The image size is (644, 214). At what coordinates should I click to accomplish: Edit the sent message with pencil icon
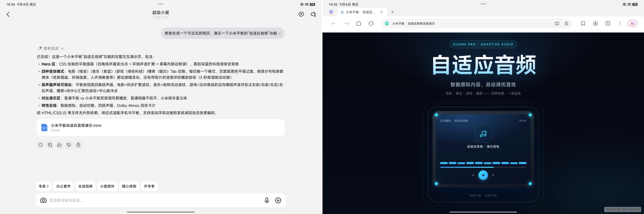point(280,33)
